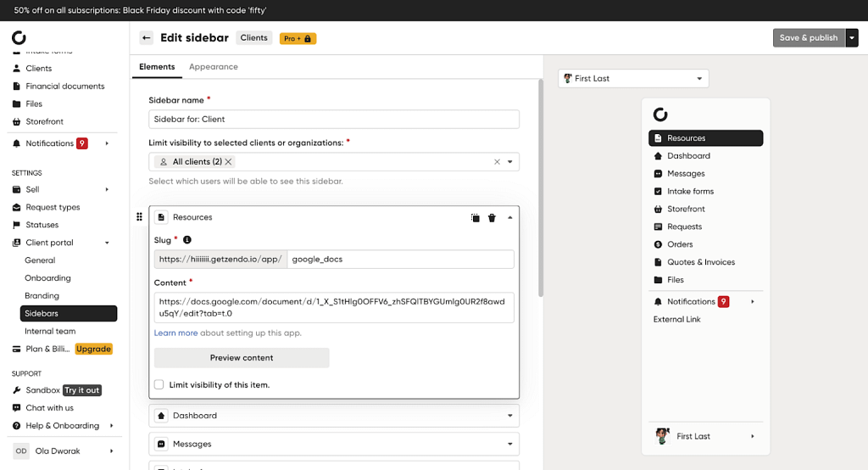Open Onboarding under Client portal
Viewport: 868px width, 470px height.
coord(47,278)
